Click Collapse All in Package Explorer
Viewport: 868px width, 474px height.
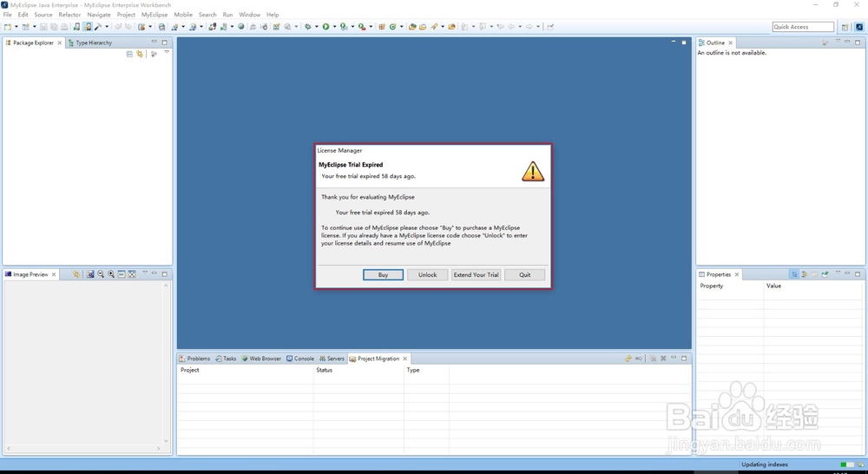click(x=129, y=54)
